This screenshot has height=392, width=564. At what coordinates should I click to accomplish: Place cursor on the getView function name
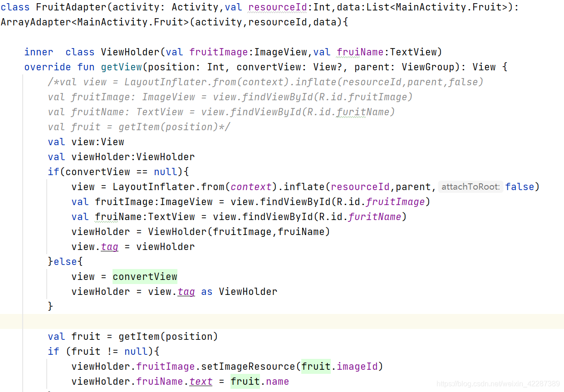(x=122, y=67)
